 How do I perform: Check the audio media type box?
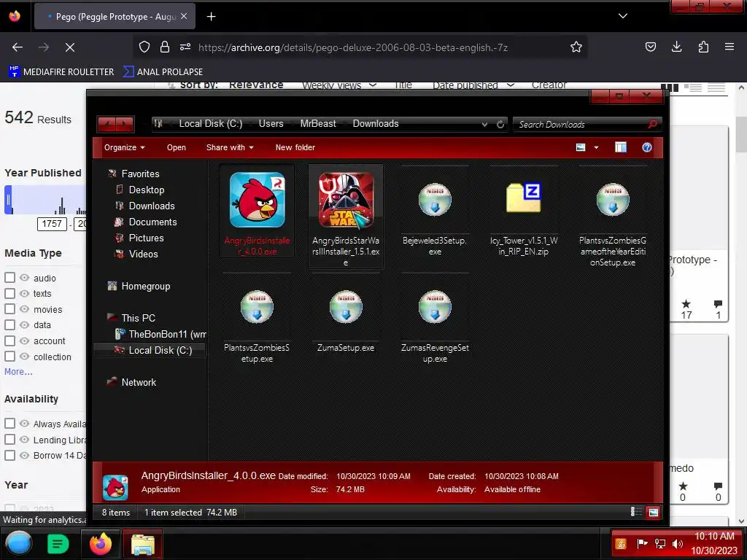coord(9,278)
